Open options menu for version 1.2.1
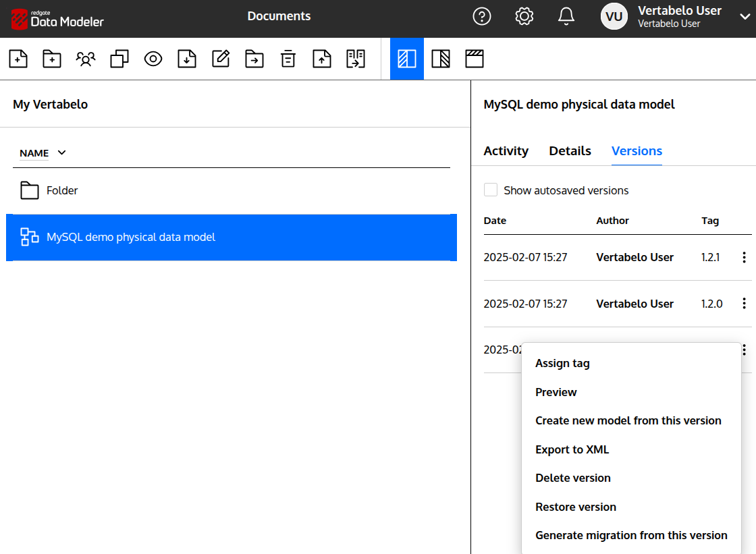Image resolution: width=756 pixels, height=554 pixels. pos(743,257)
